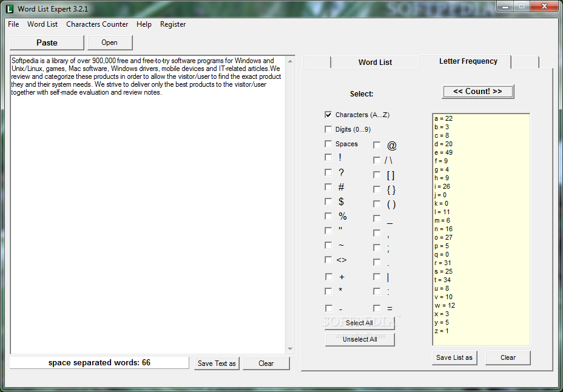Check the / \ slashes checkbox
Screen dimensions: 563x392
pos(377,160)
